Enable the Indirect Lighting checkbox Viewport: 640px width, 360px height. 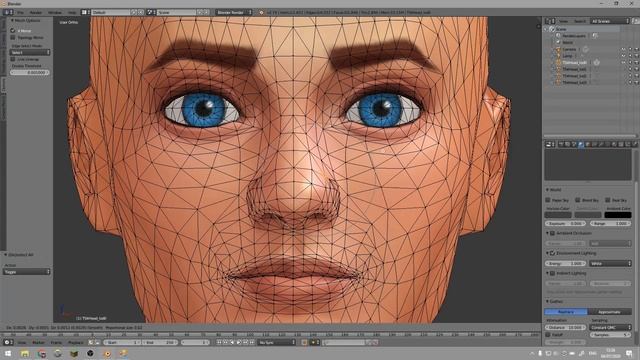552,273
